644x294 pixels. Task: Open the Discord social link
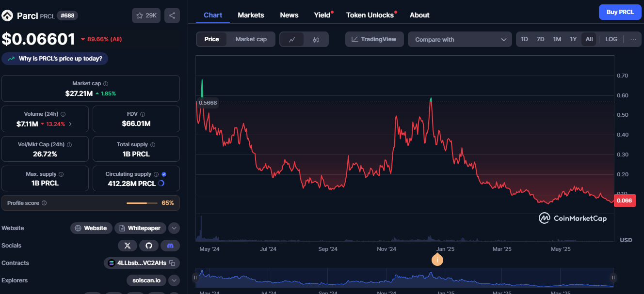pos(170,246)
